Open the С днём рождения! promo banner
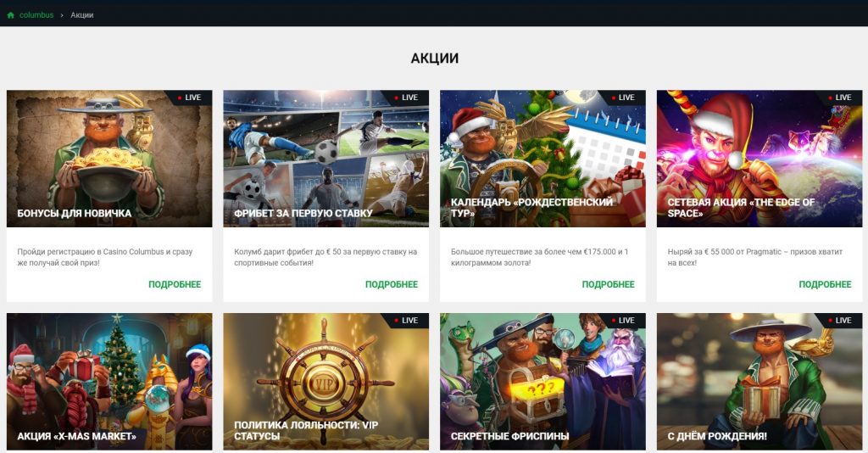This screenshot has height=453, width=868. 759,382
